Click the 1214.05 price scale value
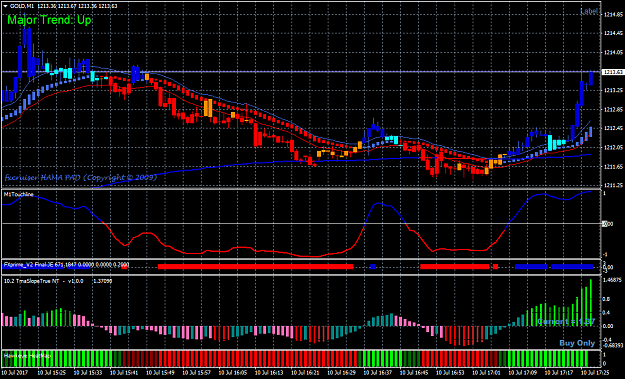Screen dimensions: 625x379 613,52
